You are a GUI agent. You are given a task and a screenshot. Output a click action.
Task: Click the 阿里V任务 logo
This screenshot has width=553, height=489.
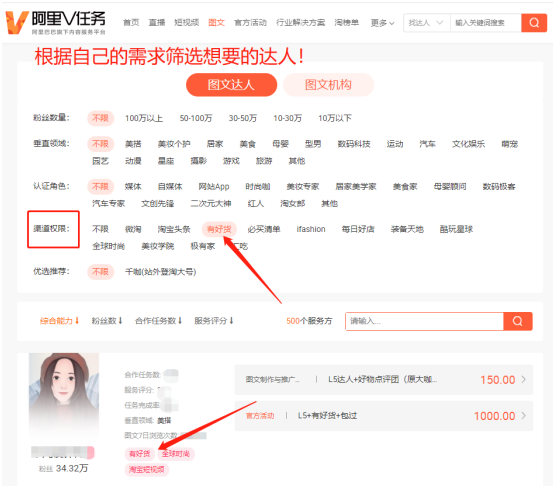click(55, 22)
